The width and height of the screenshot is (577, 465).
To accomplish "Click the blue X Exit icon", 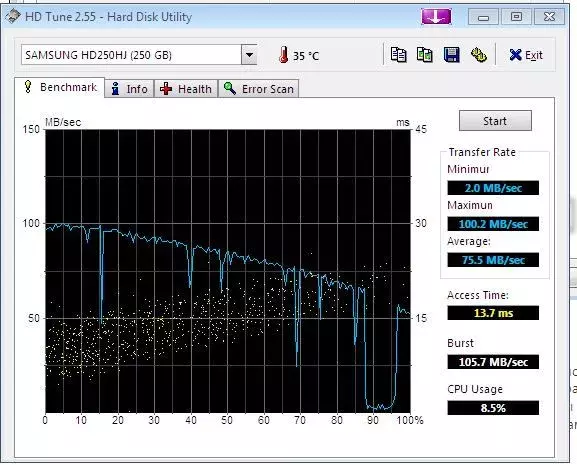I will tap(515, 55).
